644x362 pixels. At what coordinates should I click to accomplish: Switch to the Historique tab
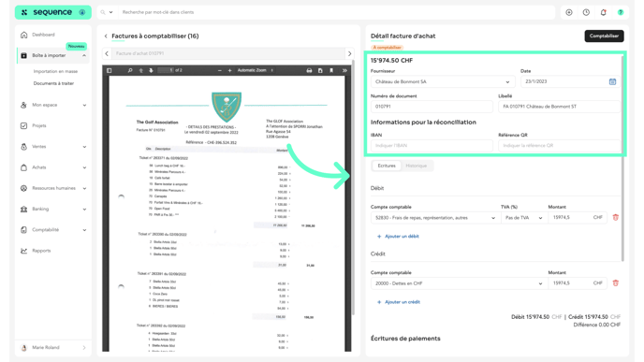(x=416, y=166)
